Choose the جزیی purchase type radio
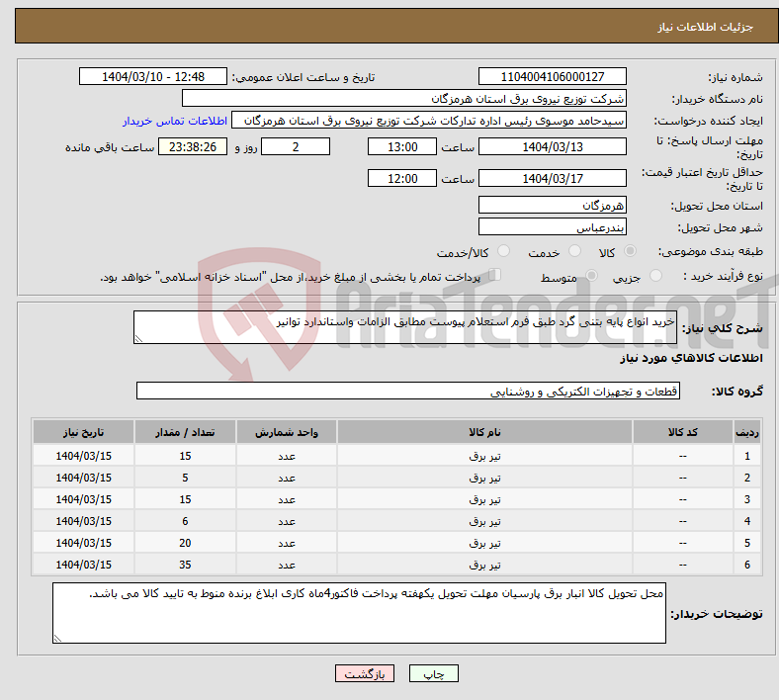 tap(655, 275)
